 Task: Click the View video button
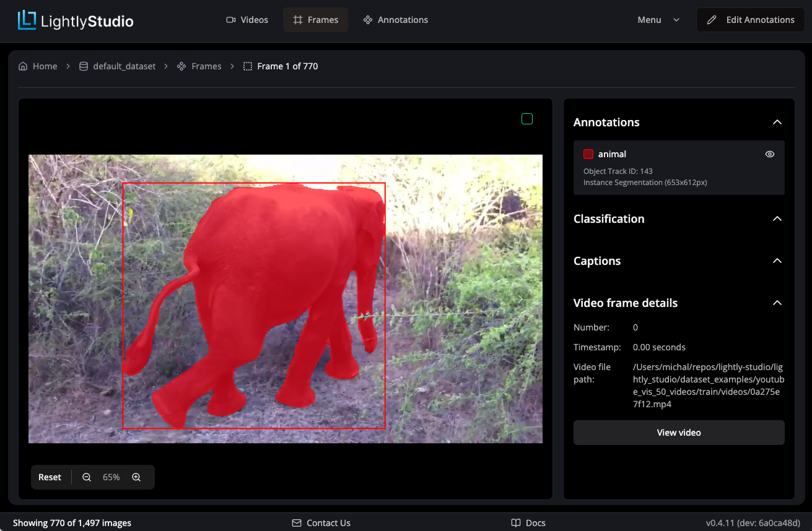(x=679, y=433)
